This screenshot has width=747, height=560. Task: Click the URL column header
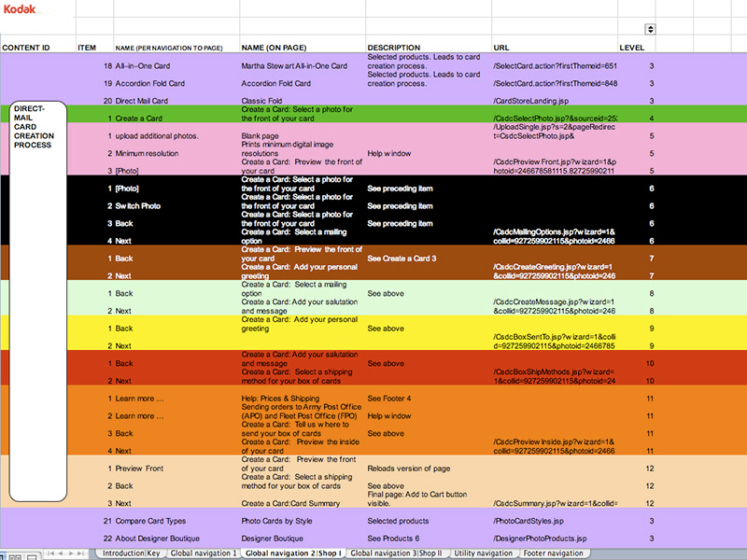click(x=501, y=48)
